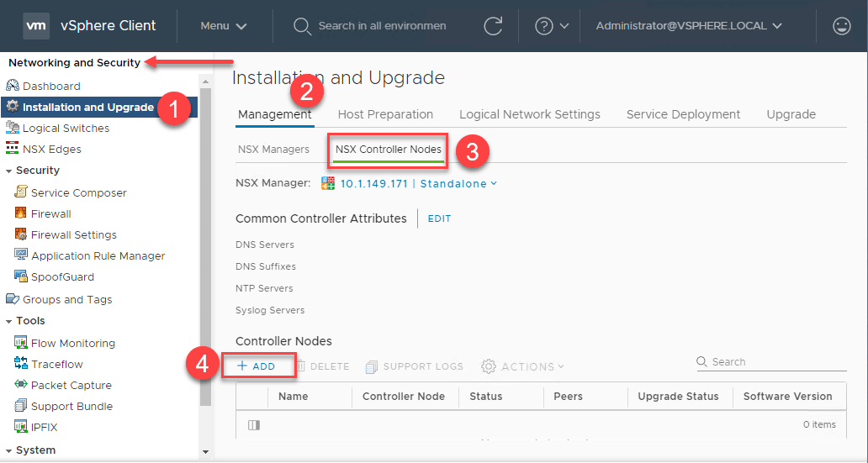Click the Logical Switches icon
Viewport: 868px width, 463px height.
click(12, 128)
